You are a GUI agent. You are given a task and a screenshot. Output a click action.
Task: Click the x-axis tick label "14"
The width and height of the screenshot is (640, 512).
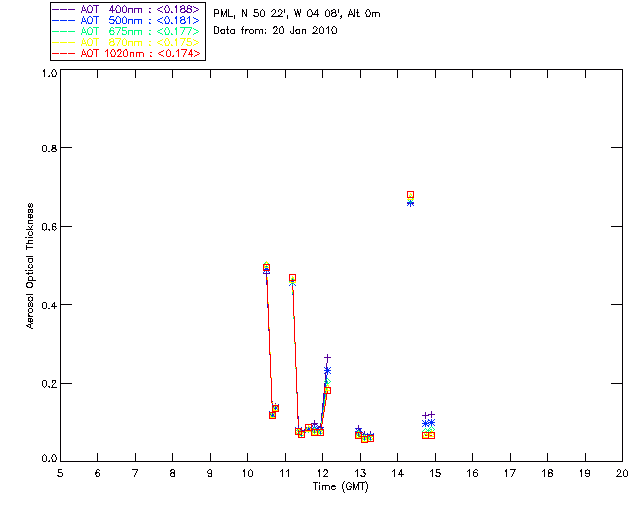click(x=398, y=473)
